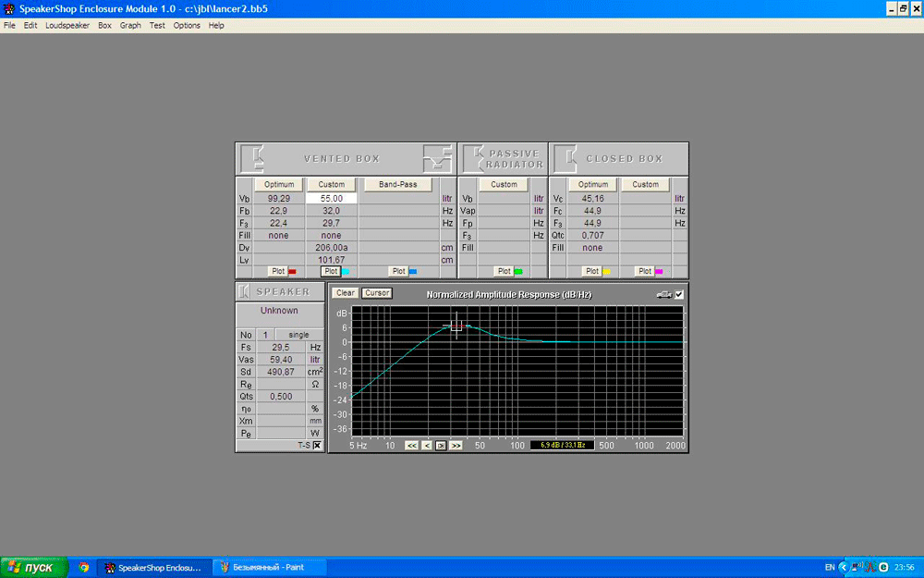
Task: Open the Options menu
Action: (x=187, y=25)
